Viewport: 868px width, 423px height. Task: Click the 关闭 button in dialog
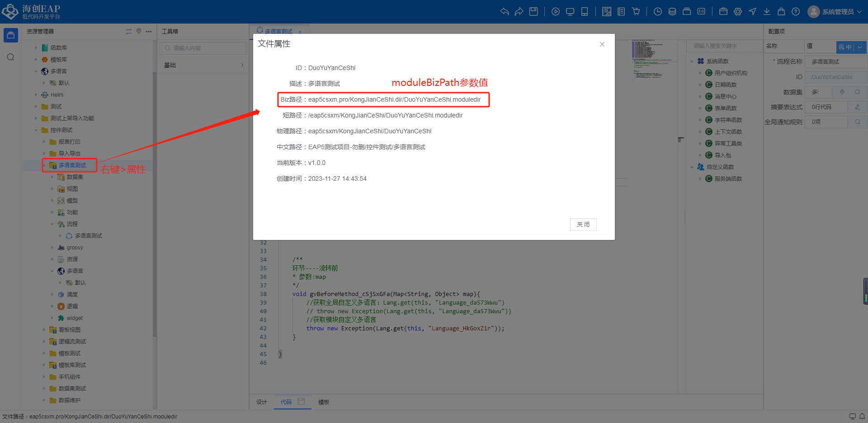pos(583,225)
